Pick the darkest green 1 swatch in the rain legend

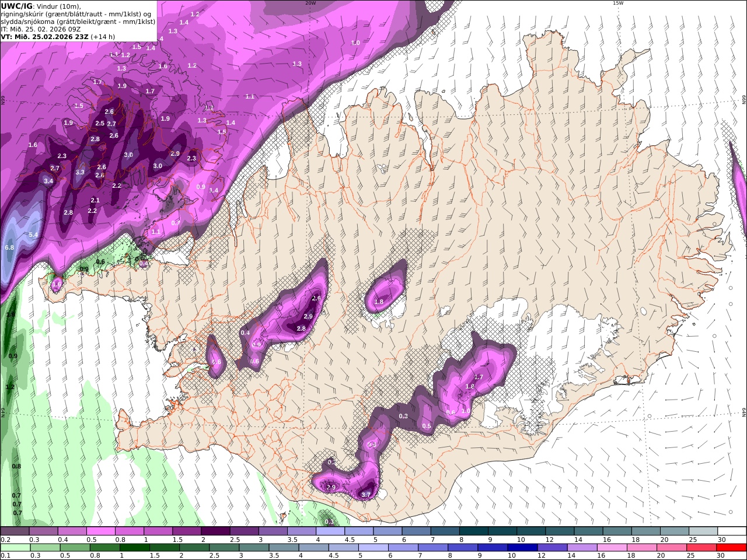tap(134, 548)
